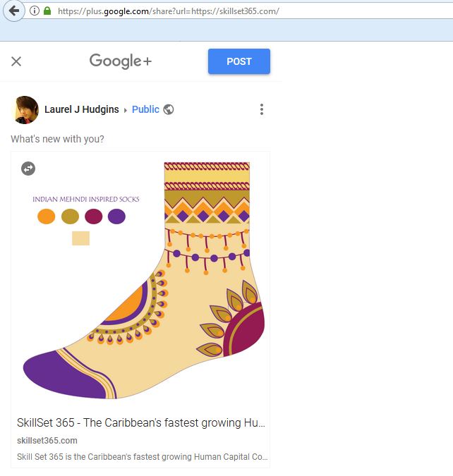The height and width of the screenshot is (476, 453).
Task: Click Laurel J Hudgins profile avatar
Action: pos(26,109)
